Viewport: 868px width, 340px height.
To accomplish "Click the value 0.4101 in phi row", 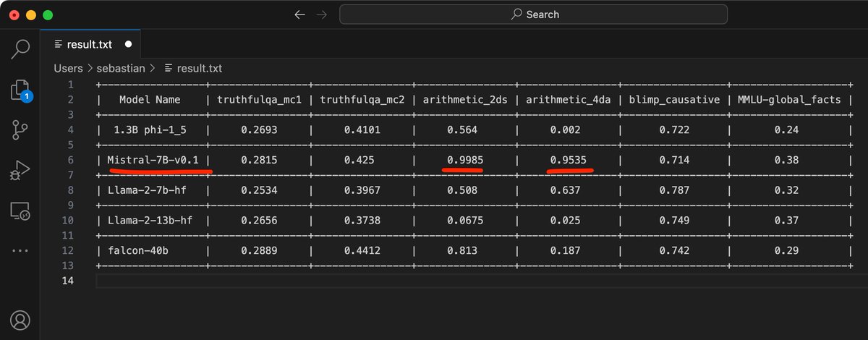I will [362, 129].
